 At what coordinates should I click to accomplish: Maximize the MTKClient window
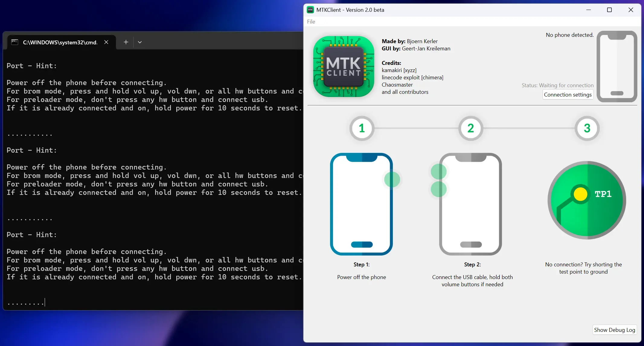(610, 10)
